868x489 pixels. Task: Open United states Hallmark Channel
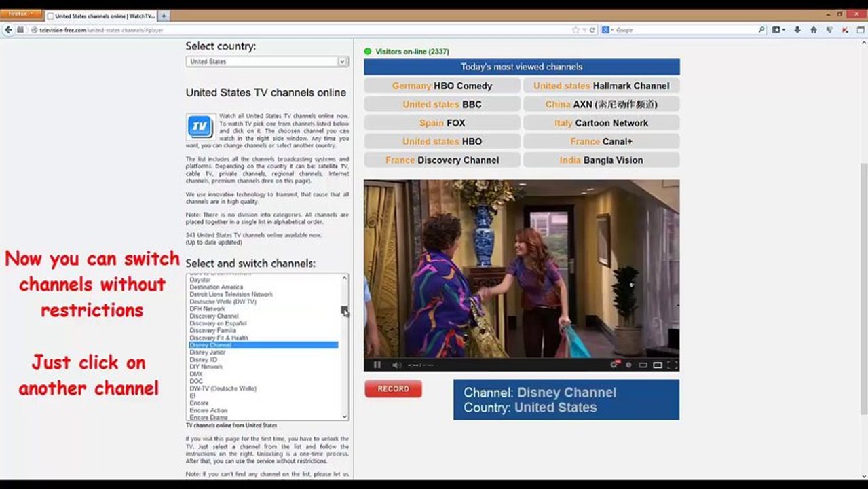coord(601,86)
